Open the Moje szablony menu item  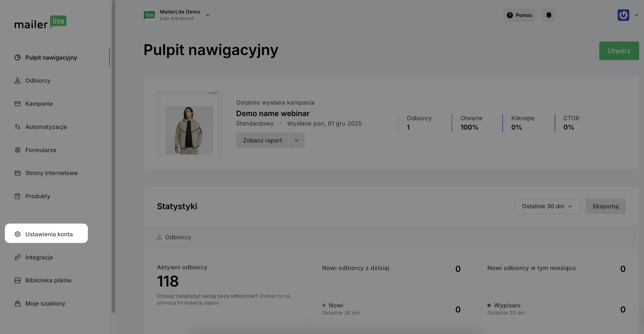pyautogui.click(x=45, y=303)
